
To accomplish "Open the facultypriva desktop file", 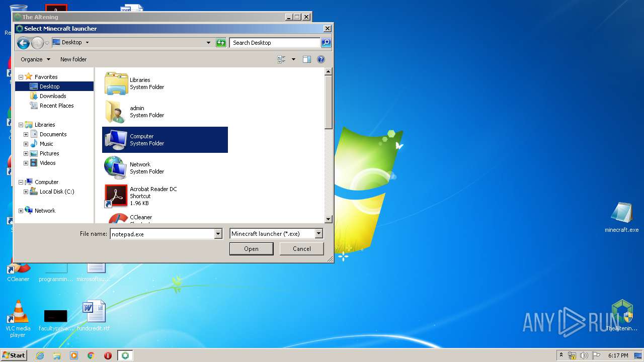I will click(56, 320).
